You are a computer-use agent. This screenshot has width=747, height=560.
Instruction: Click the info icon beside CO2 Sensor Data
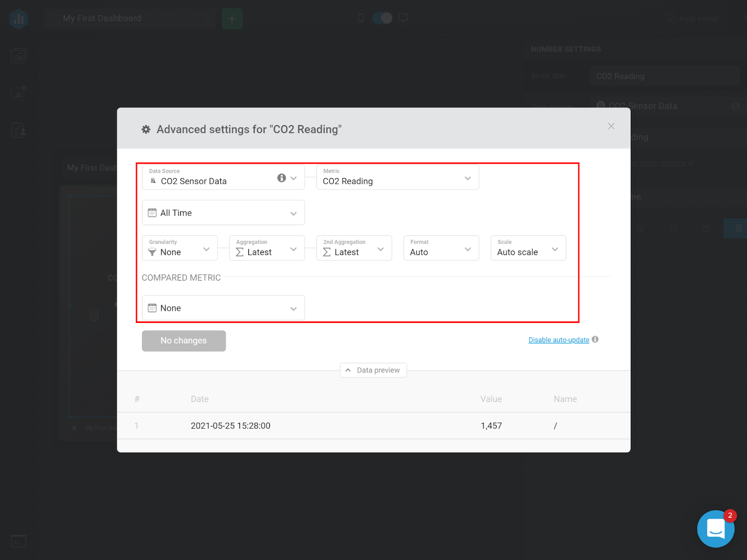coord(282,178)
